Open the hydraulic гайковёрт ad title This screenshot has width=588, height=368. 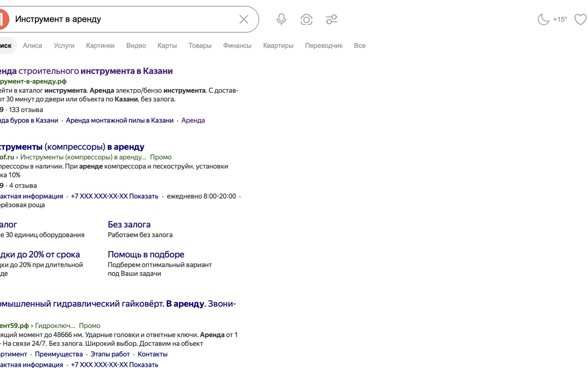(118, 304)
